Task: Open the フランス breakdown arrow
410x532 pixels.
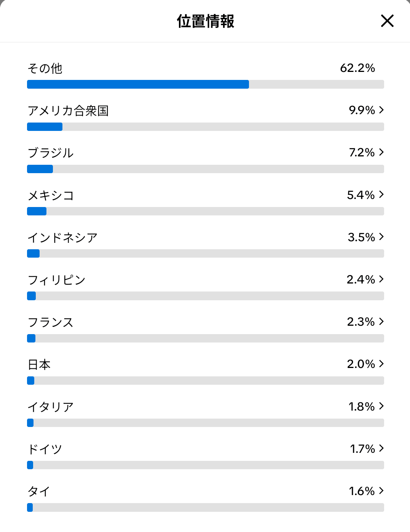Action: [x=381, y=322]
